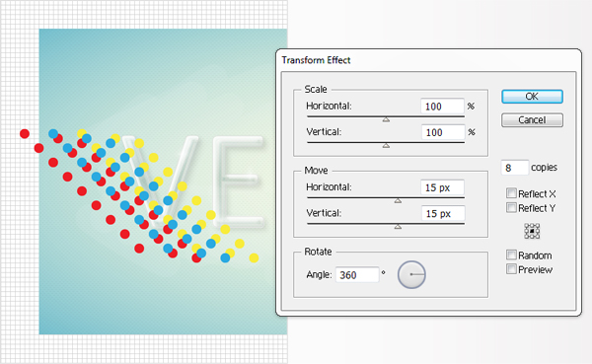Click the Angle input field
The height and width of the screenshot is (364, 592).
357,274
